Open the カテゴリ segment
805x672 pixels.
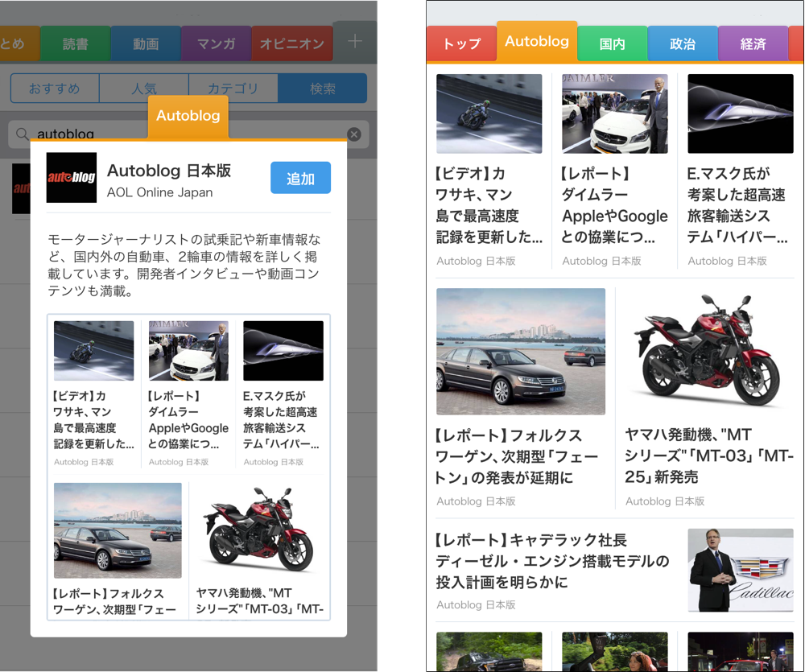pos(233,89)
